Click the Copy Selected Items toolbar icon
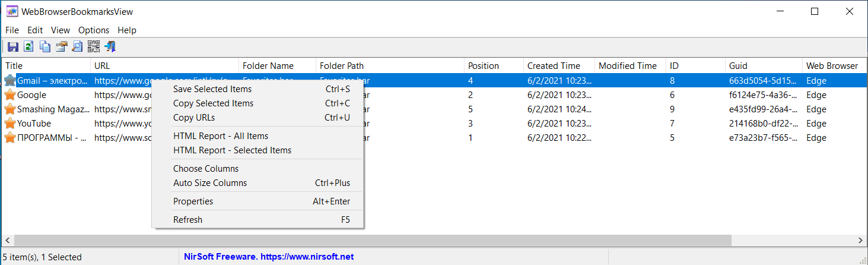The image size is (868, 265). pyautogui.click(x=44, y=46)
